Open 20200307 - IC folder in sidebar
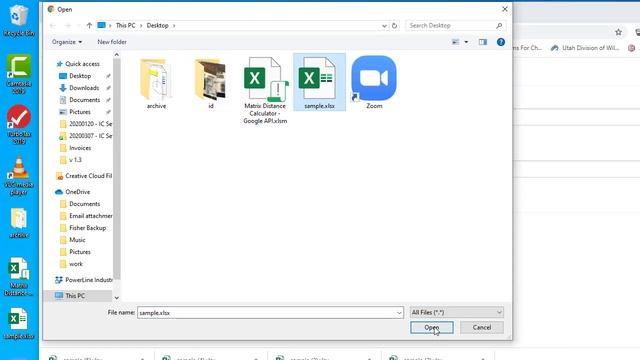Viewport: 640px width, 360px height. coord(86,136)
